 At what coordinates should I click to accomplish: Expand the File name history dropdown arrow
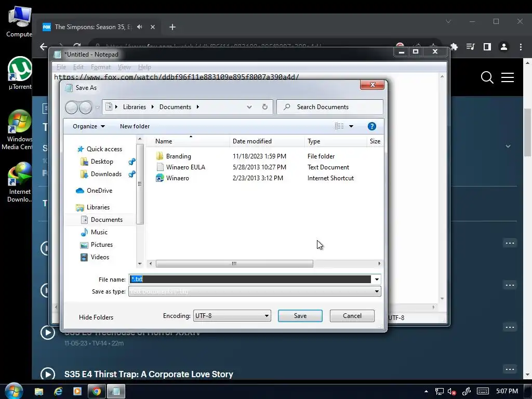point(377,279)
